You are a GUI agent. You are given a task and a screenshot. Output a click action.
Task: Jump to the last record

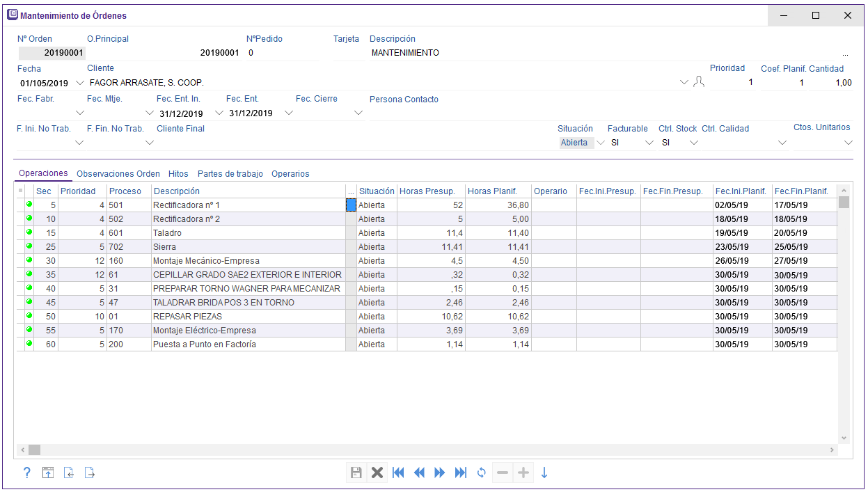click(461, 473)
